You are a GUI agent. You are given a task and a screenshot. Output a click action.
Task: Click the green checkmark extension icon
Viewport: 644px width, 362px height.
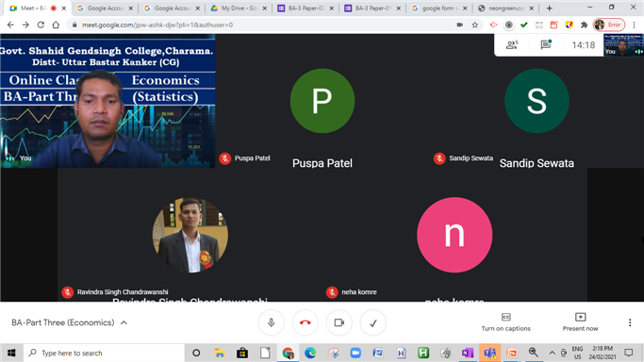[523, 25]
